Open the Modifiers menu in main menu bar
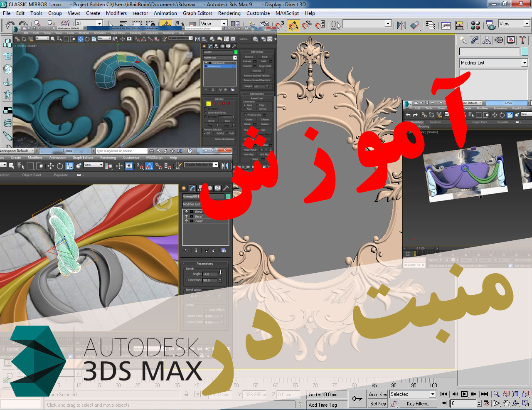The height and width of the screenshot is (410, 532). tap(116, 13)
